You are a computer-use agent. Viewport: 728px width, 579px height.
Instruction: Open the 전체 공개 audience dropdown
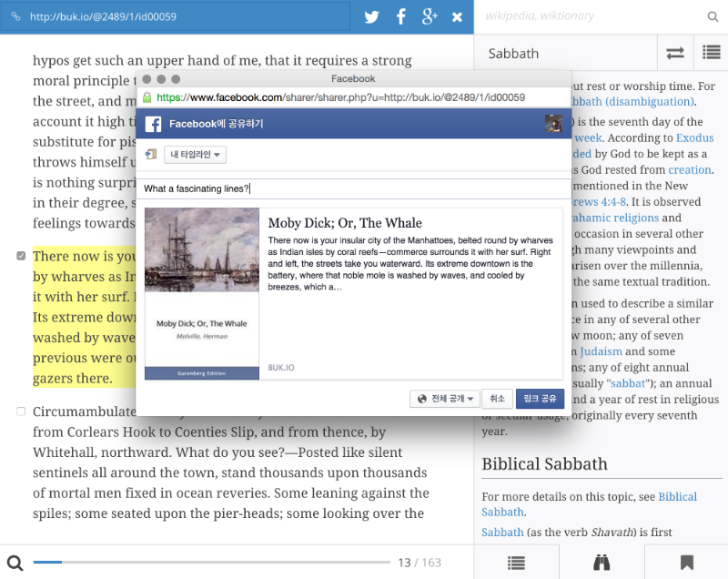(x=445, y=399)
